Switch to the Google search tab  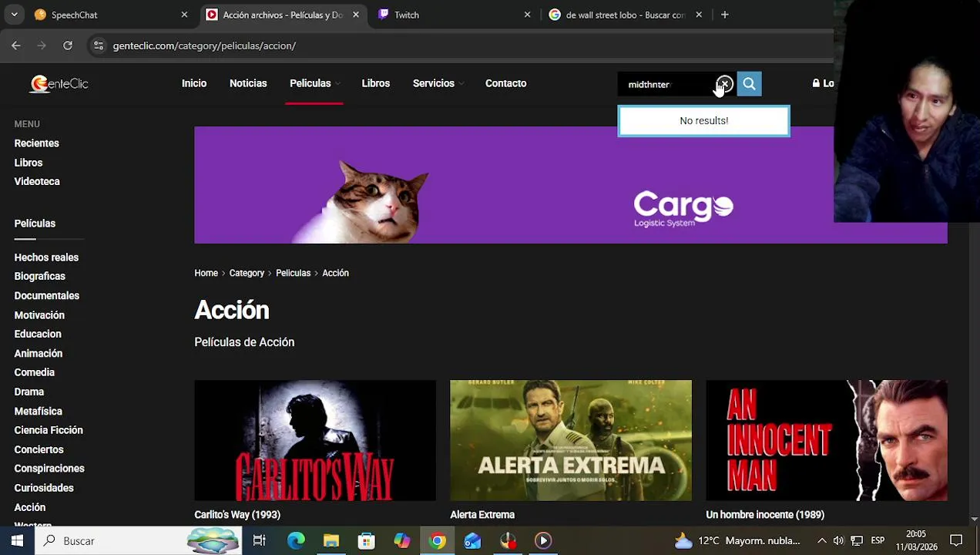point(625,15)
